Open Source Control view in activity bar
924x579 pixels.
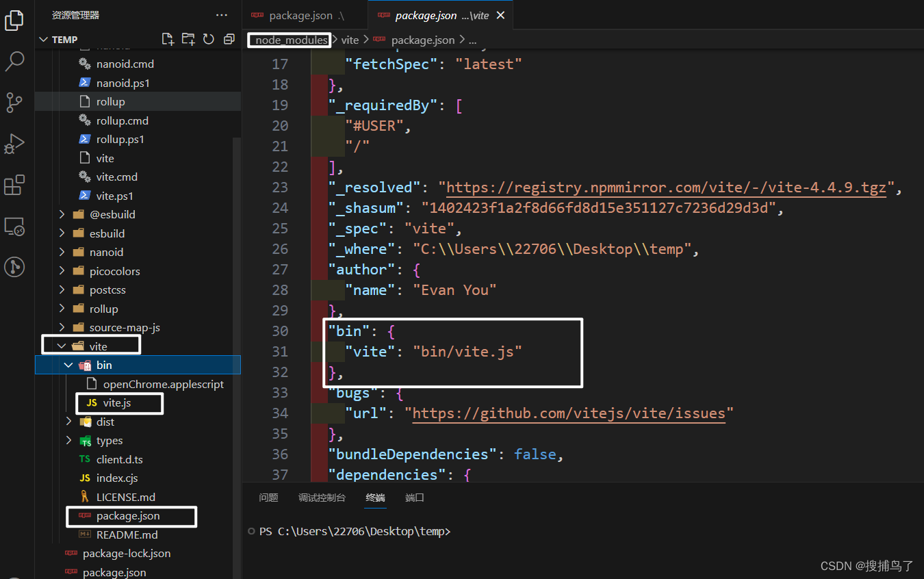(x=14, y=103)
